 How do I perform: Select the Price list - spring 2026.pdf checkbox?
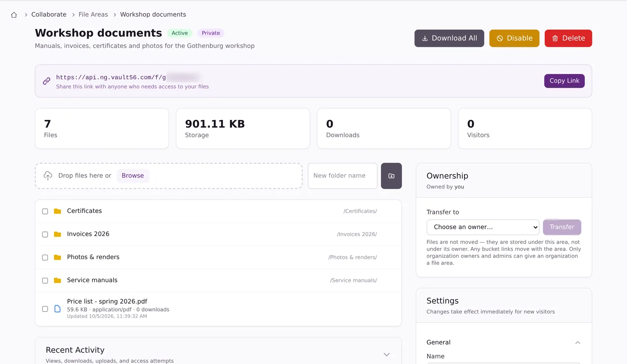pos(45,309)
